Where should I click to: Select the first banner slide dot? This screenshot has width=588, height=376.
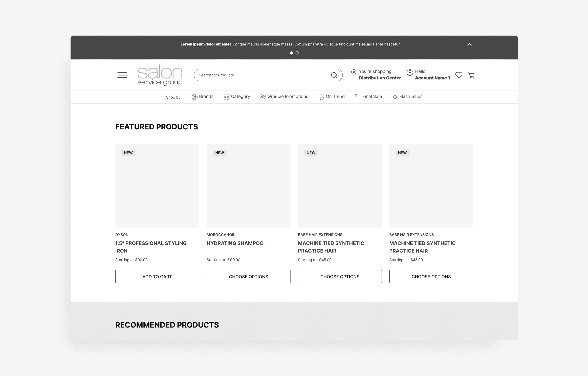tap(291, 53)
